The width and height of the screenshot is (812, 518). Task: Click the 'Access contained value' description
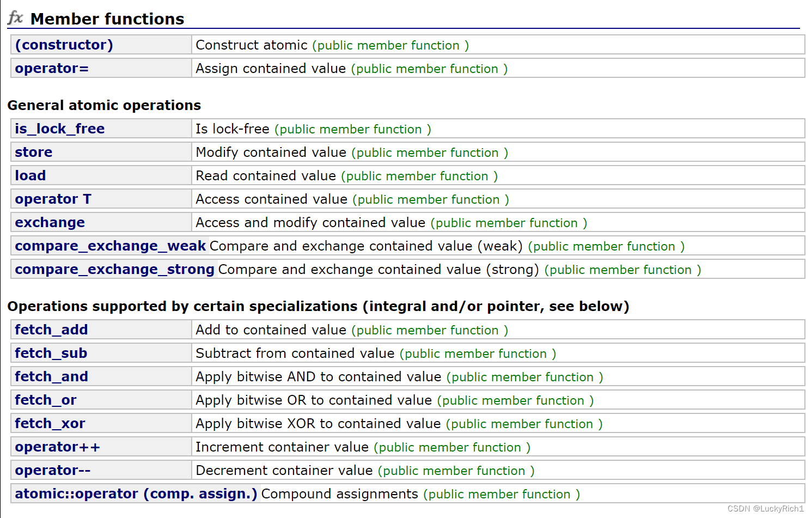(272, 199)
